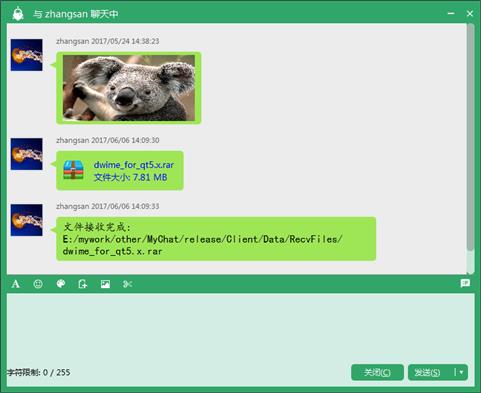The image size is (481, 393).
Task: Click zhangsan's avatar beside the rar file
Action: click(27, 154)
